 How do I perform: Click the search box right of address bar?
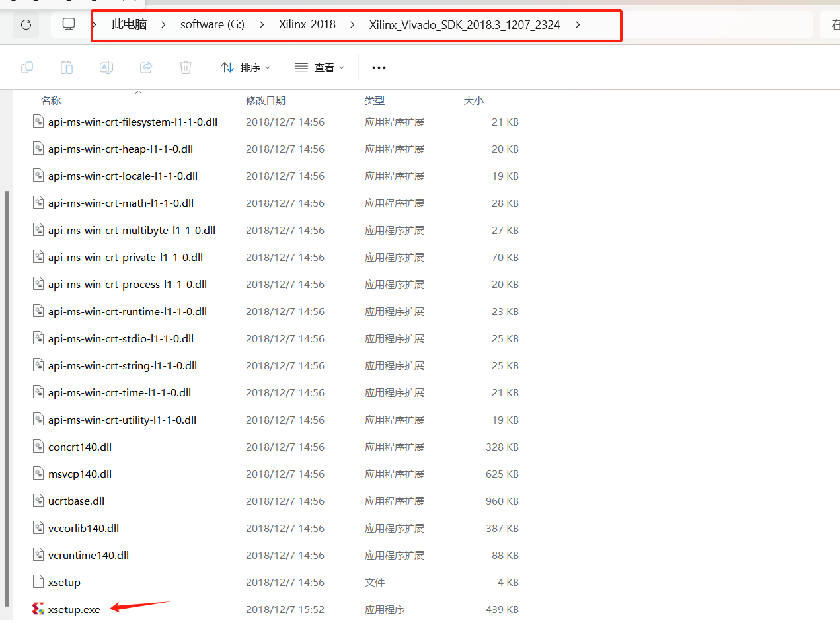[829, 25]
